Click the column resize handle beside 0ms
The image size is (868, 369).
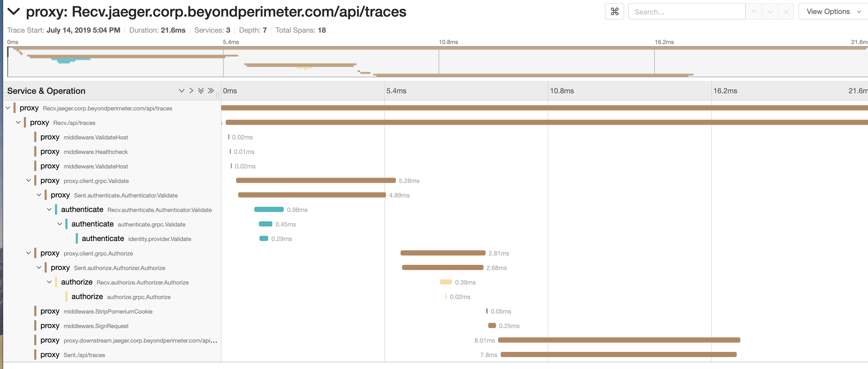coord(218,96)
